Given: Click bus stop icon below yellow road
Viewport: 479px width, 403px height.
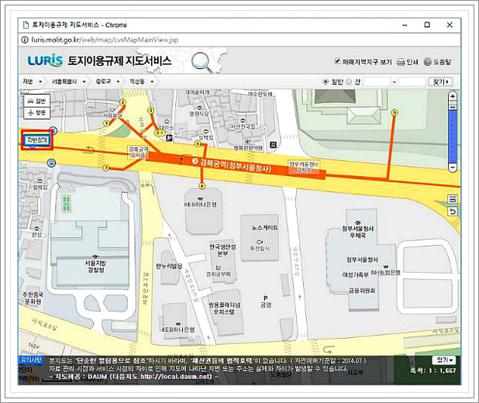Looking at the screenshot, I should [x=52, y=163].
